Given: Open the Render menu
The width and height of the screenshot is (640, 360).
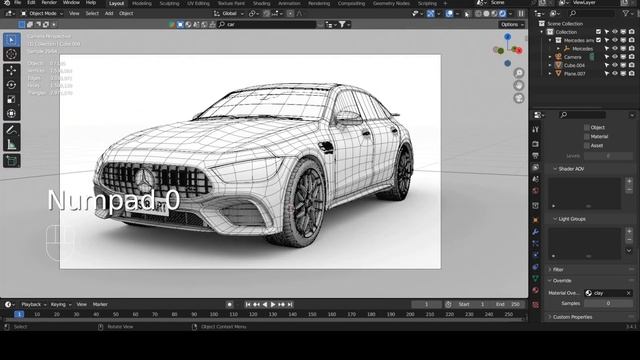Looking at the screenshot, I should click(x=49, y=2).
